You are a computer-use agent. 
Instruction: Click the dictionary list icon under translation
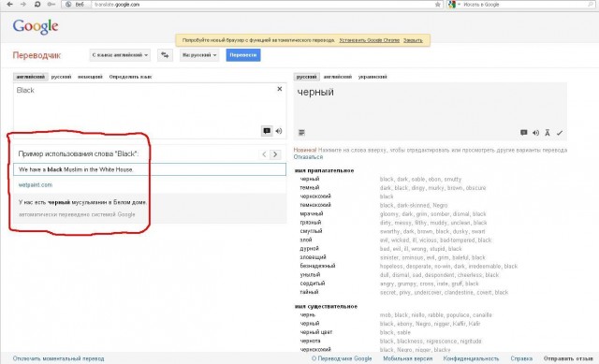(301, 133)
